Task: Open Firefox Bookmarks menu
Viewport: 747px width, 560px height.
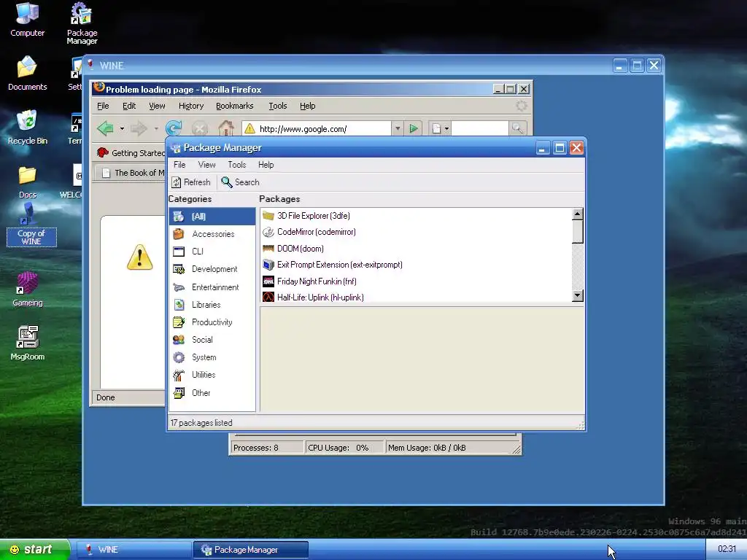Action: 235,106
